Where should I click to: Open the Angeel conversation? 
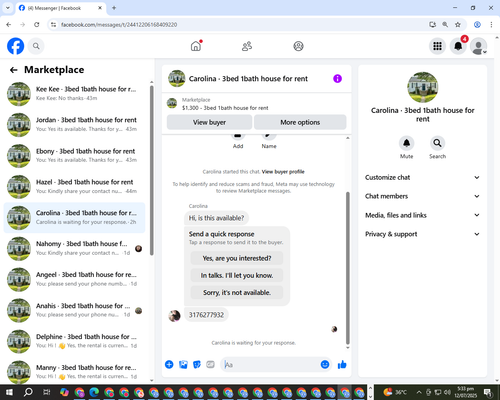[74, 279]
